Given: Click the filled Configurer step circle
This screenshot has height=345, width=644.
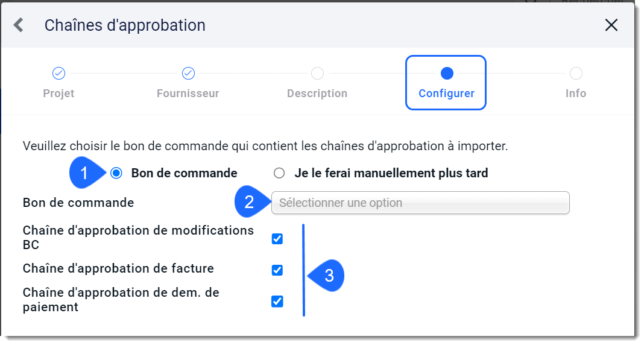Looking at the screenshot, I should tap(446, 74).
